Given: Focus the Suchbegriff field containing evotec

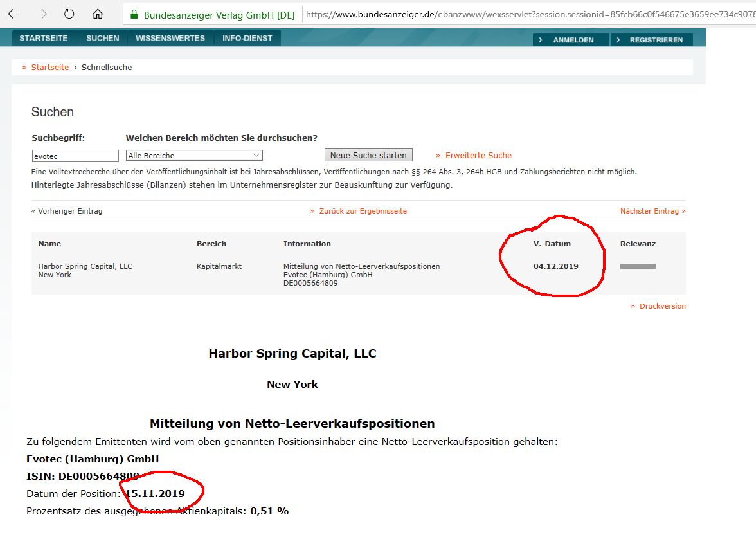Looking at the screenshot, I should click(x=75, y=156).
